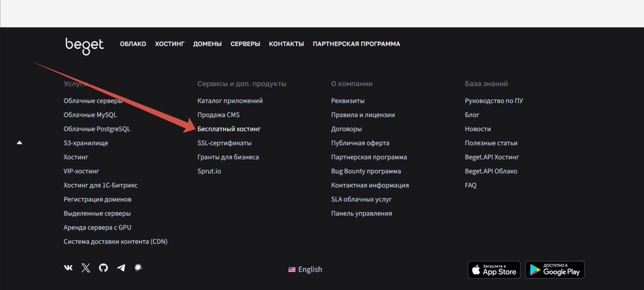Open the Регистрация доменов link
Screen dimensions: 644x290
98,199
